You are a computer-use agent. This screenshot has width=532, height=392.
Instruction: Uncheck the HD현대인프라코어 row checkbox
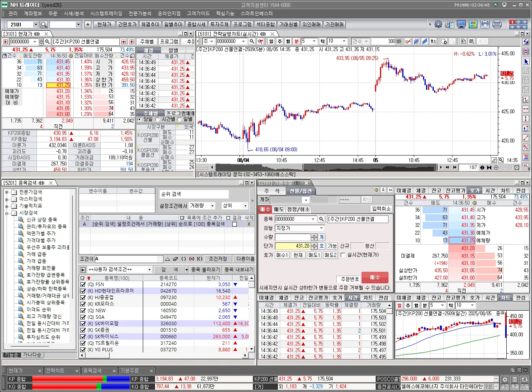click(83, 291)
